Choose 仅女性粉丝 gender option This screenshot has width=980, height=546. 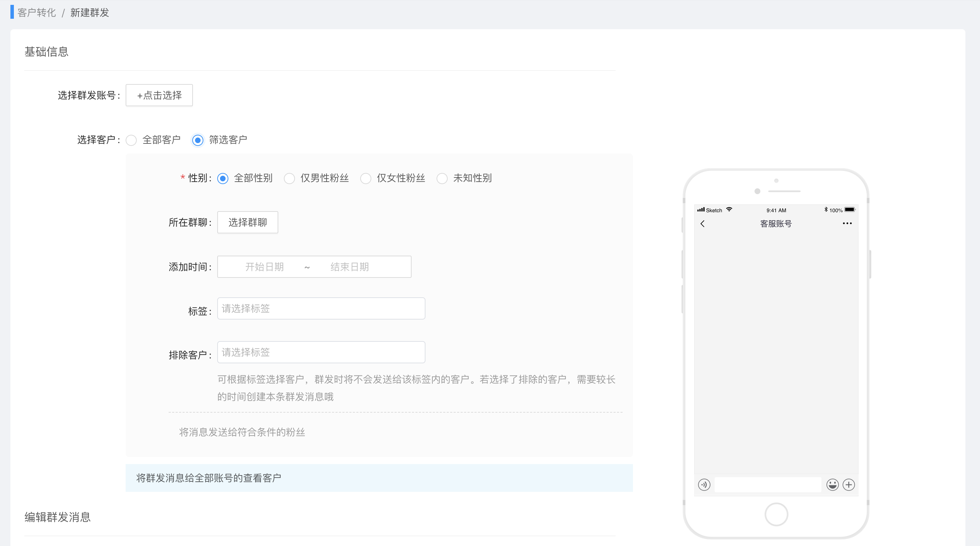point(366,178)
